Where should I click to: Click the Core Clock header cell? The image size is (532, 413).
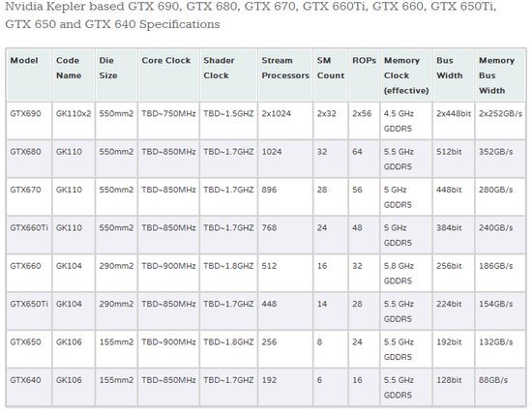click(x=169, y=75)
